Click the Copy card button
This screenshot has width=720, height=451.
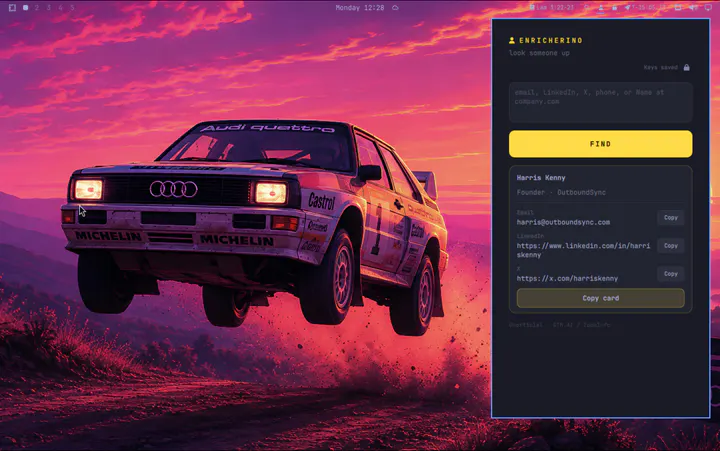pos(600,298)
